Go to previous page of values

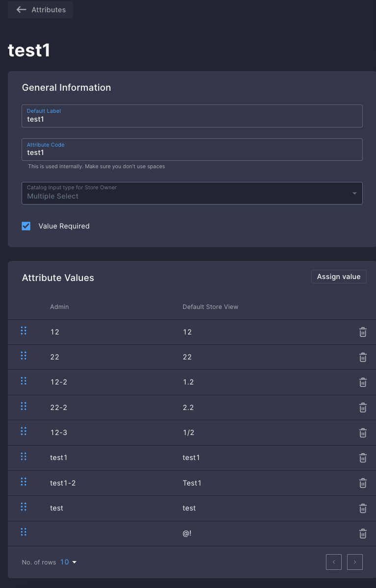334,562
